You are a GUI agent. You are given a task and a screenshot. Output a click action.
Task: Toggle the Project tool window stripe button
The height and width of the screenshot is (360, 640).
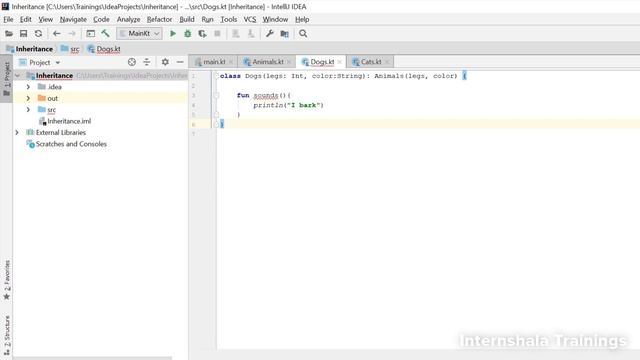pos(7,79)
